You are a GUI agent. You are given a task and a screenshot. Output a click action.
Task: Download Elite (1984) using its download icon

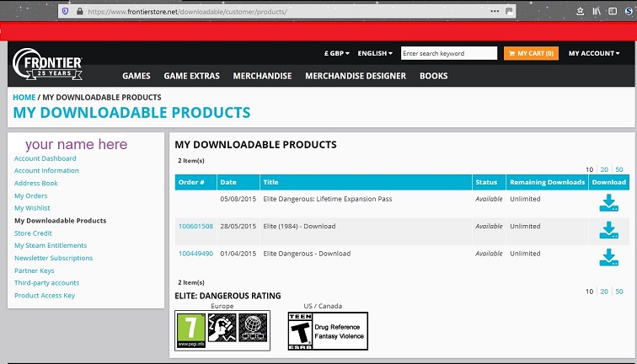608,230
